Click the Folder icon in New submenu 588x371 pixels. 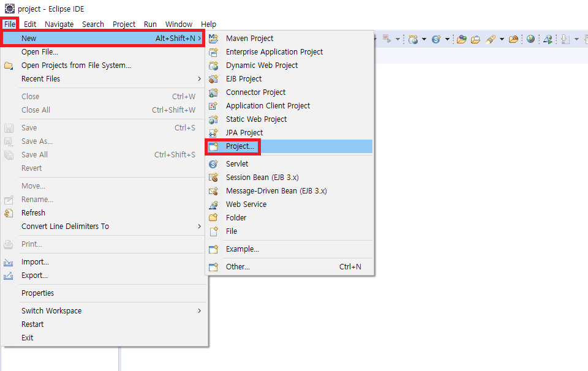213,218
